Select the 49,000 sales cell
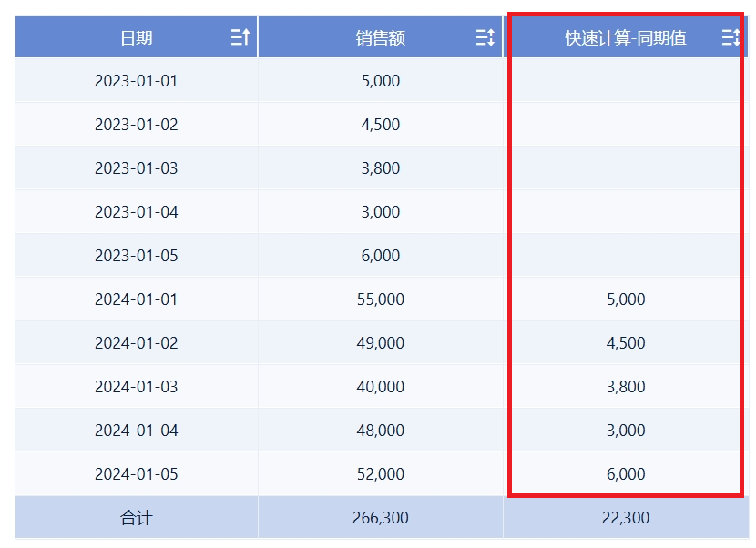 click(x=381, y=342)
